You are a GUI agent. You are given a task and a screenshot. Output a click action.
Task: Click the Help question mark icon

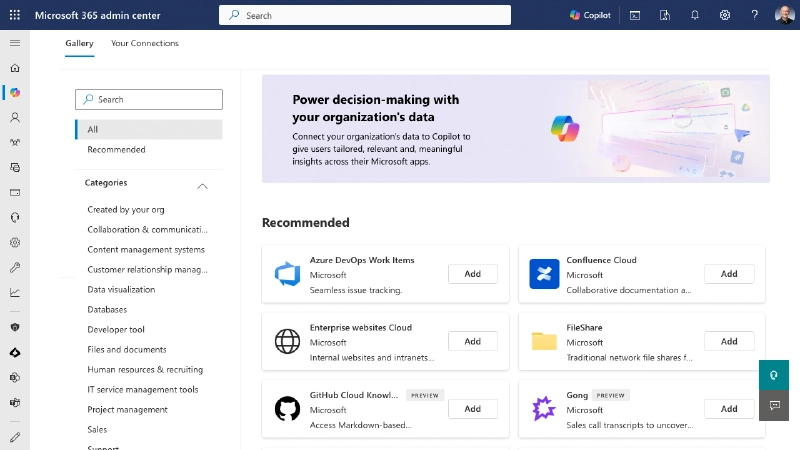(754, 15)
